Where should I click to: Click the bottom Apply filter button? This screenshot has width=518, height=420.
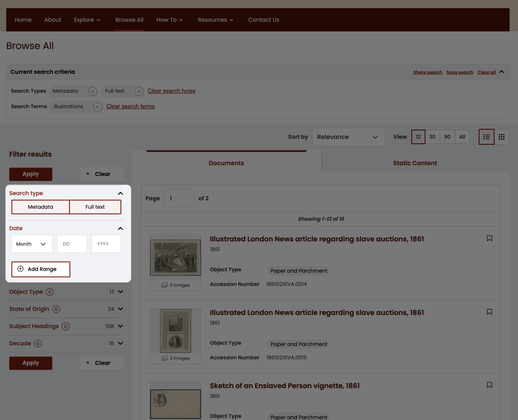pyautogui.click(x=31, y=363)
